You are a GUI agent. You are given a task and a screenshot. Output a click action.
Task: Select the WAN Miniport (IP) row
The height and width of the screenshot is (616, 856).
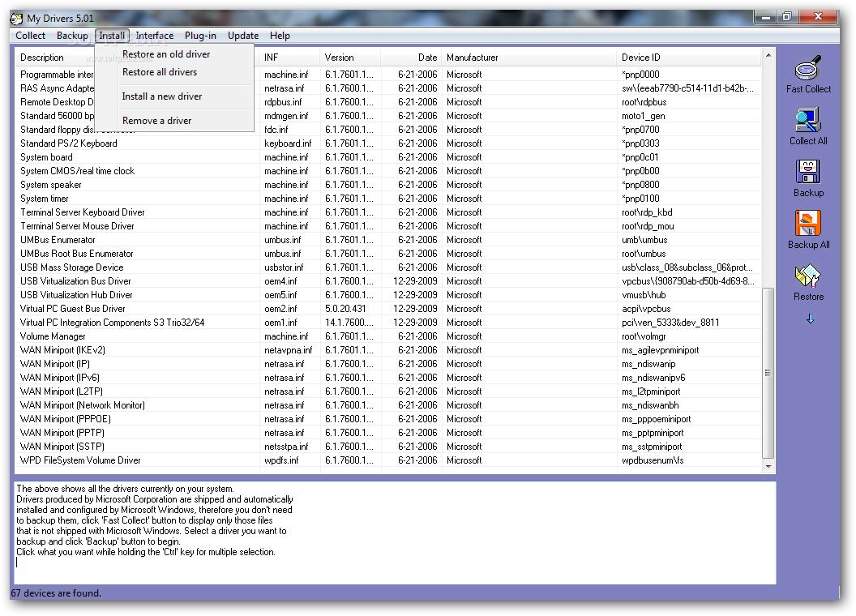click(388, 364)
